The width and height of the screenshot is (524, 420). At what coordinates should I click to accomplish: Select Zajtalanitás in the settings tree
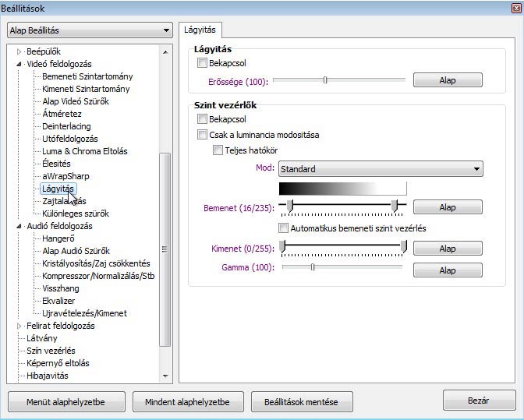(64, 201)
